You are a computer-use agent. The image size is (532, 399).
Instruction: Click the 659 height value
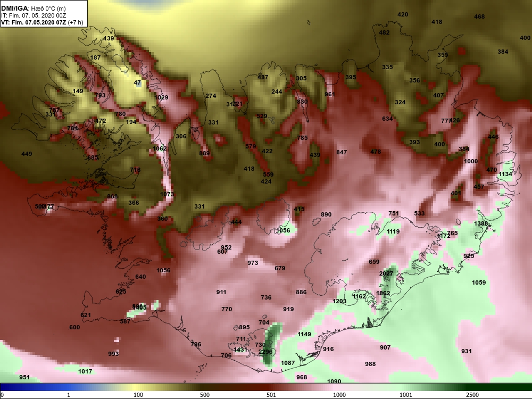374,262
